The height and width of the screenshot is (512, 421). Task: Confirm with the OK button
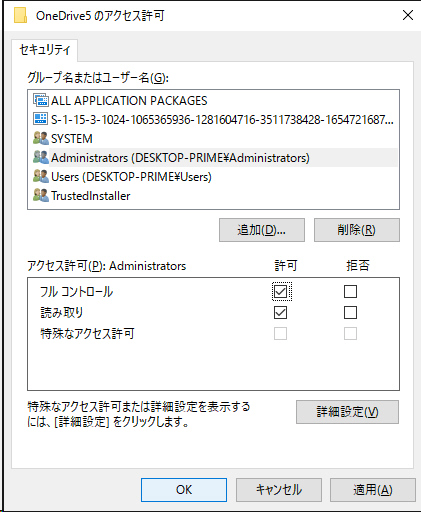[x=184, y=490]
